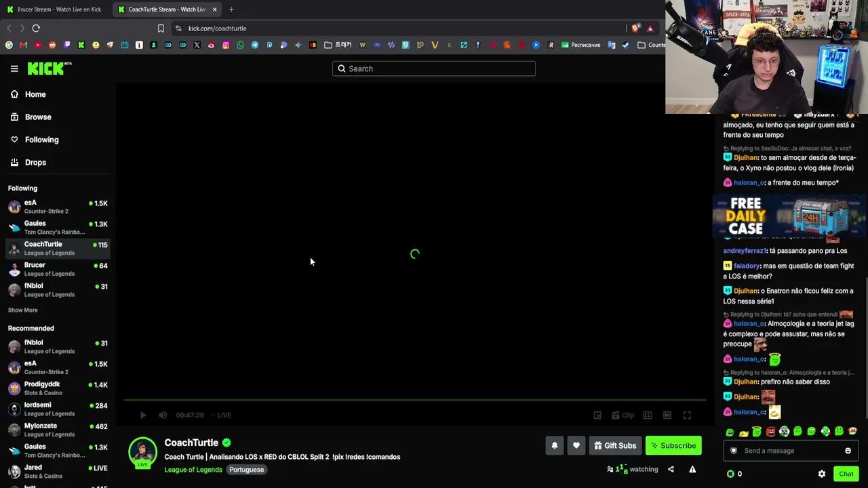This screenshot has height=488, width=868.
Task: Open Brucer channel in Following list
Action: coord(58,269)
